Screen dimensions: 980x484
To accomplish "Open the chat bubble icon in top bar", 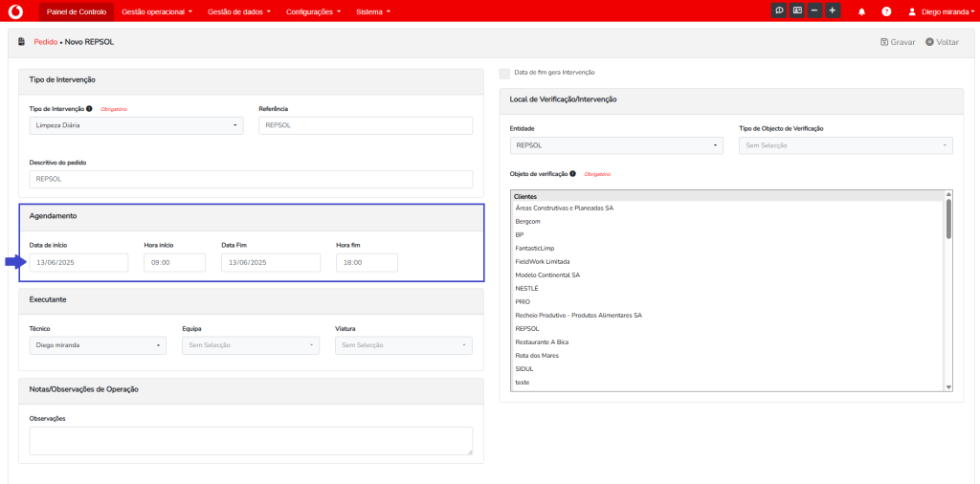I will [x=779, y=11].
